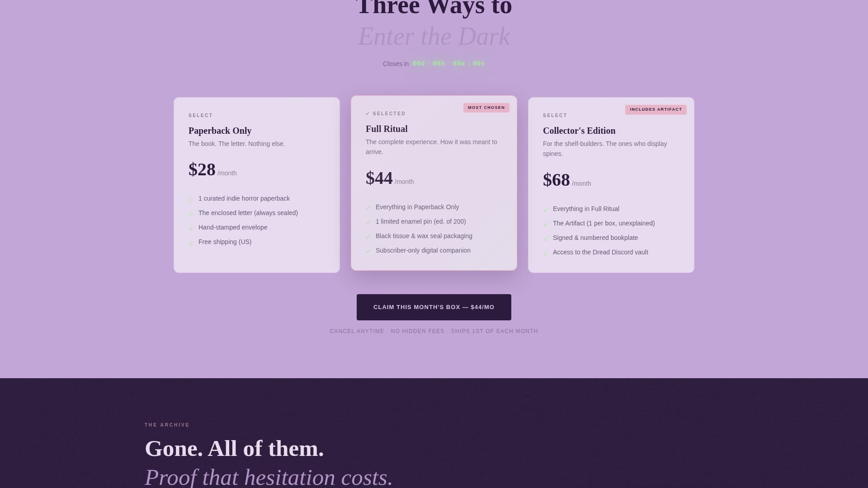Screen dimensions: 868x488
Task: Click the "Gone. All of them." heading
Action: [234, 449]
